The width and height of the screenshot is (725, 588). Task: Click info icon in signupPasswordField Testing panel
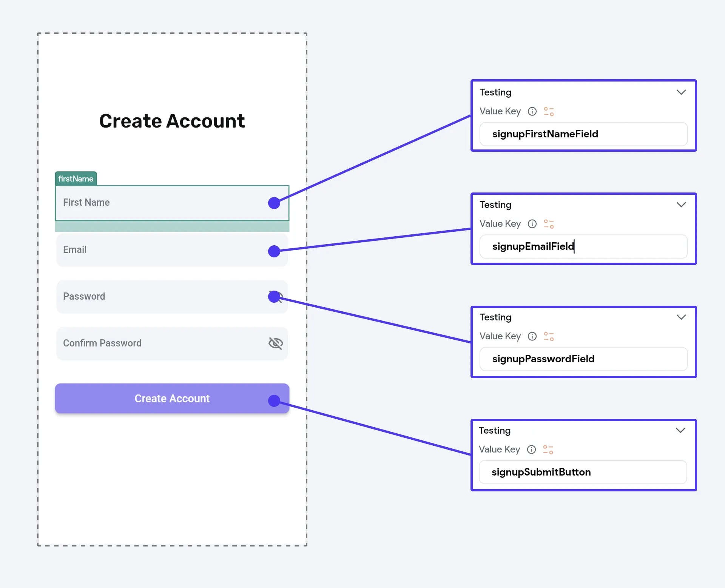click(532, 336)
